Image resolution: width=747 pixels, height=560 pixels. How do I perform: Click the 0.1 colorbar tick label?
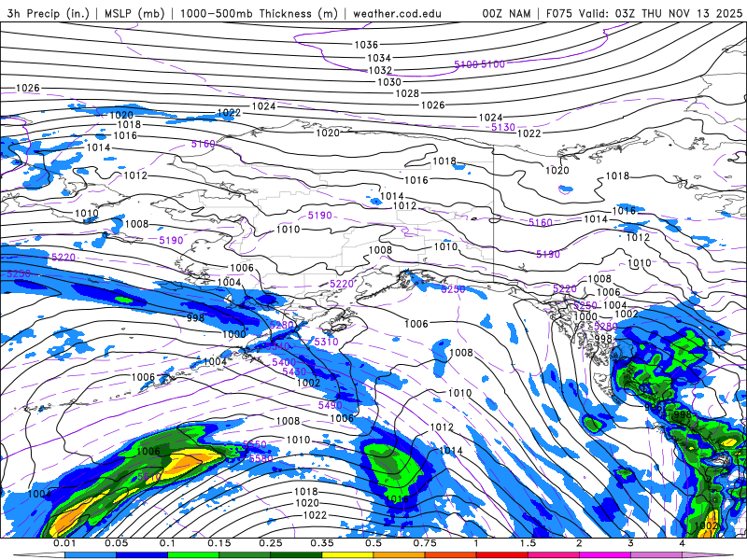(167, 543)
